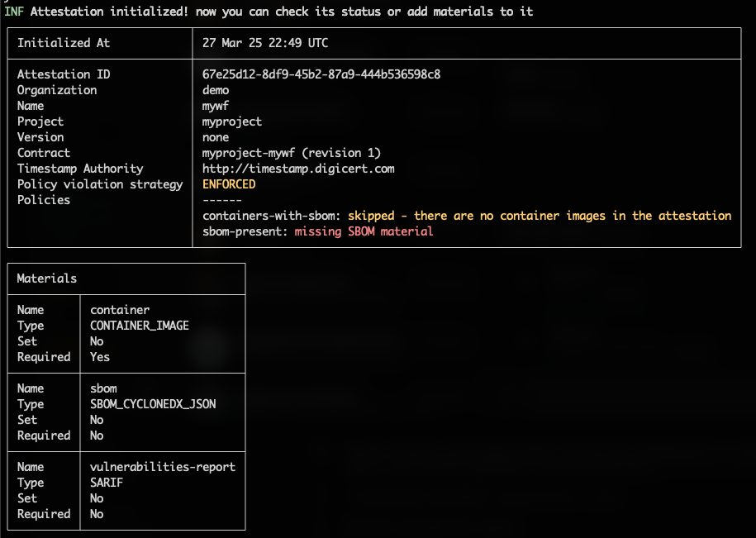Click the 'No' Required value for vulnerabilities-report
Viewport: 756px width, 538px height.
point(97,514)
